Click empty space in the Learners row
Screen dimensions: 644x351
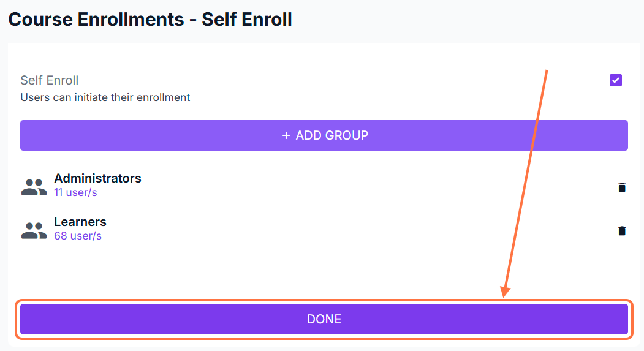point(368,230)
